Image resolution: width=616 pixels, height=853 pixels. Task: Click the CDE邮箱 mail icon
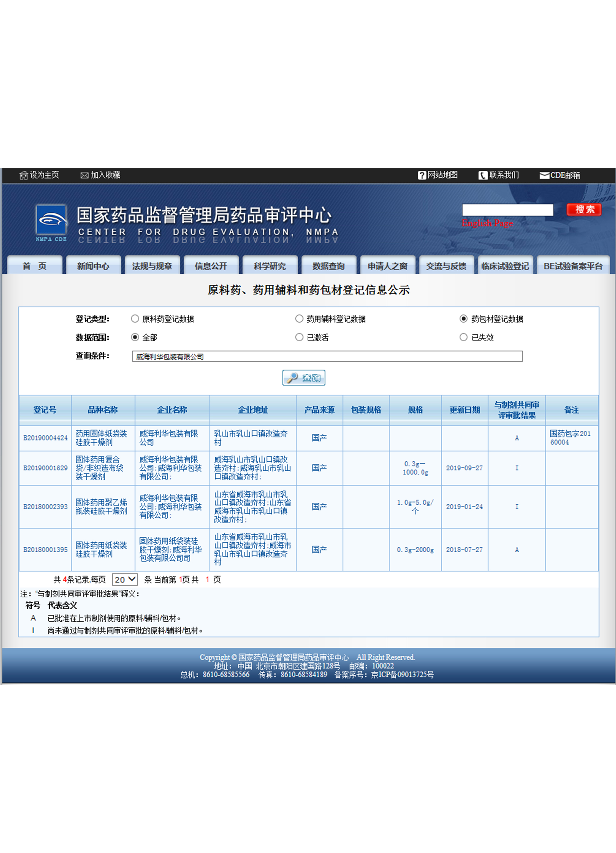click(544, 176)
